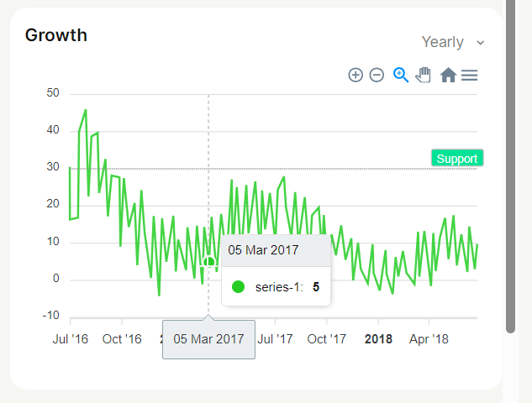Viewport: 532px width, 403px height.
Task: Click the 20 y-axis label
Action: point(53,204)
